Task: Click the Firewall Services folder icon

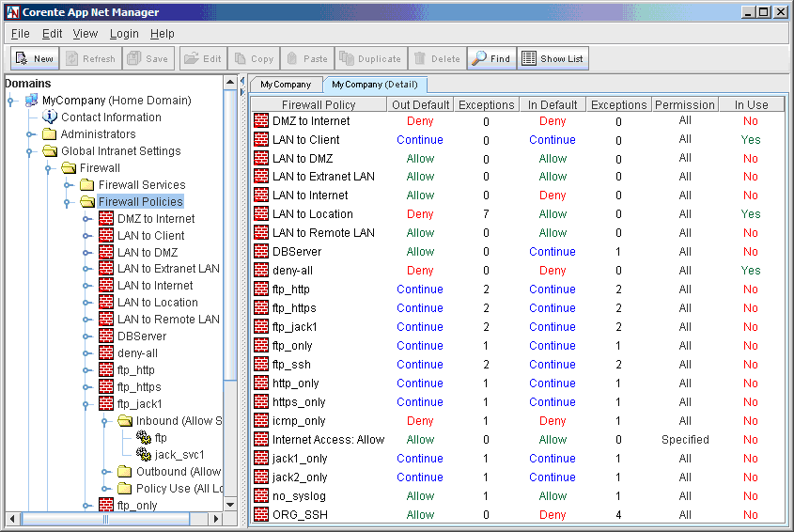Action: point(87,184)
